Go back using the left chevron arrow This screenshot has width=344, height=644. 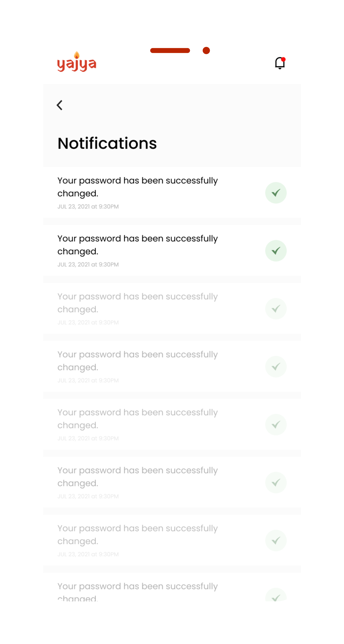(60, 105)
